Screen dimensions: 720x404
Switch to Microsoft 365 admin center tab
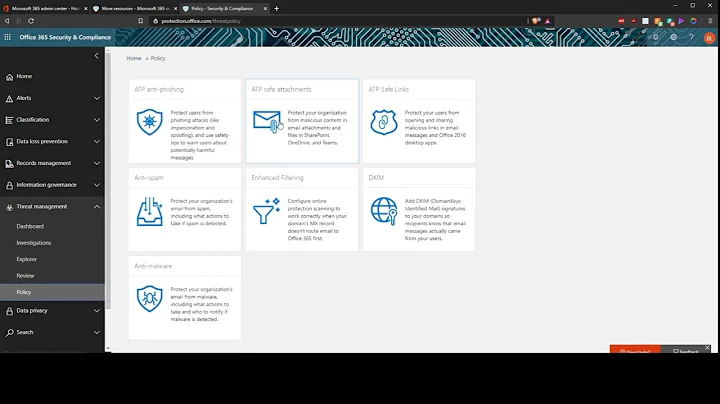click(x=45, y=8)
